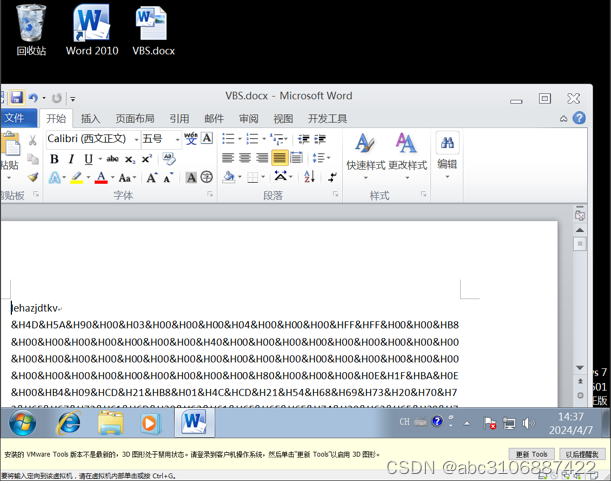Open the 快速样式 gallery
Viewport: 611px width, 484px height.
click(x=366, y=157)
